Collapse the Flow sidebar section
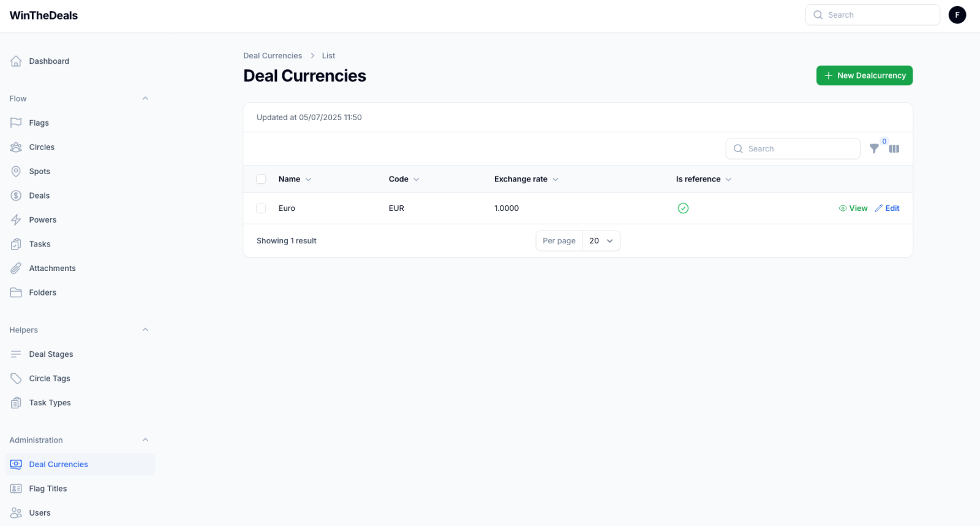Viewport: 980px width, 526px height. pyautogui.click(x=145, y=99)
